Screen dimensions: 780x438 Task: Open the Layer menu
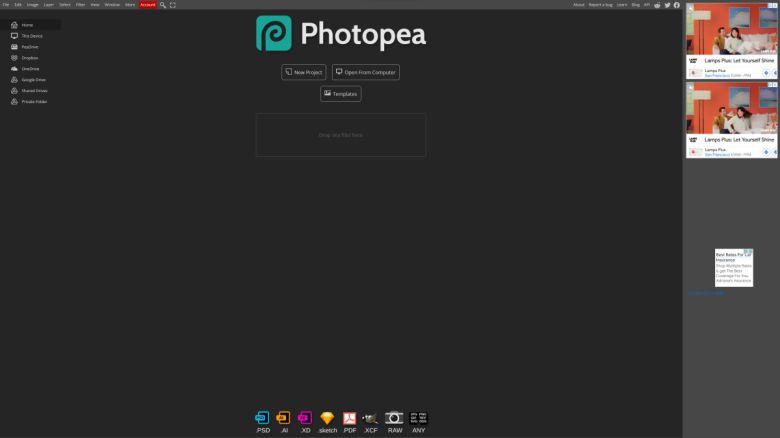pos(48,5)
